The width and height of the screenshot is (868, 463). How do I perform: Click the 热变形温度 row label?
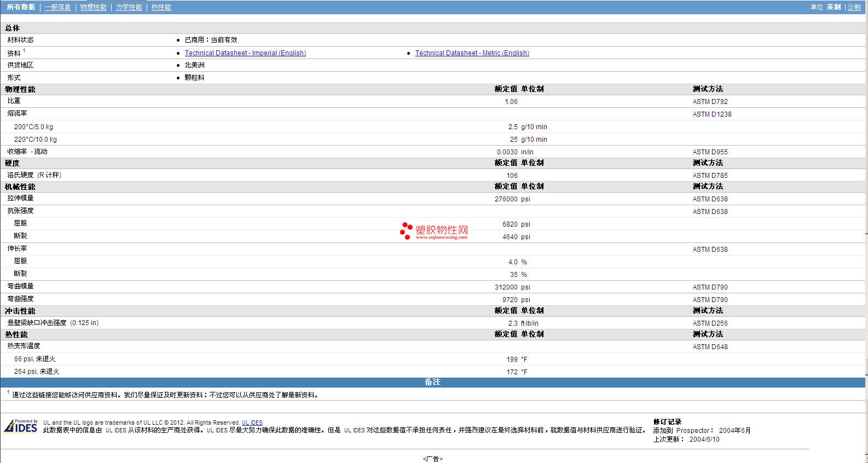(24, 346)
